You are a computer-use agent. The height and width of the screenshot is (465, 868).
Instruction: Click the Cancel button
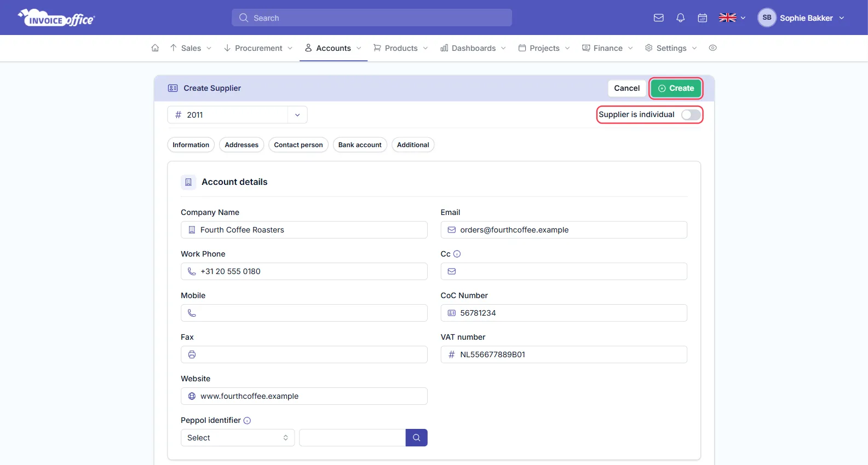(626, 88)
